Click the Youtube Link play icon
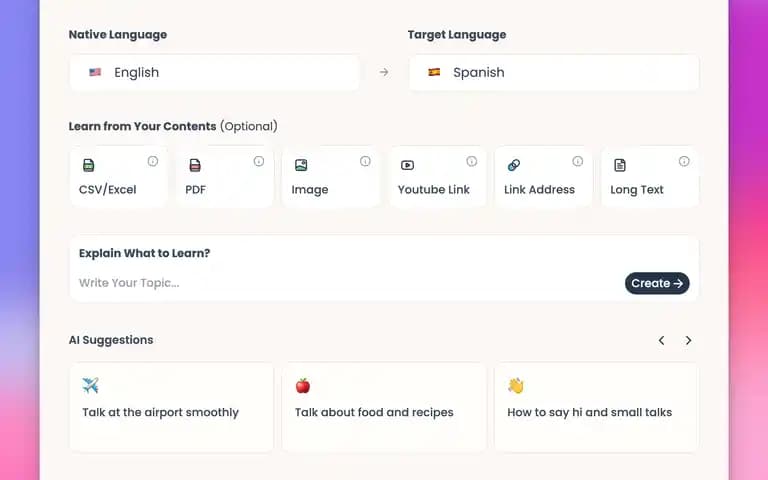The height and width of the screenshot is (480, 768). (408, 165)
